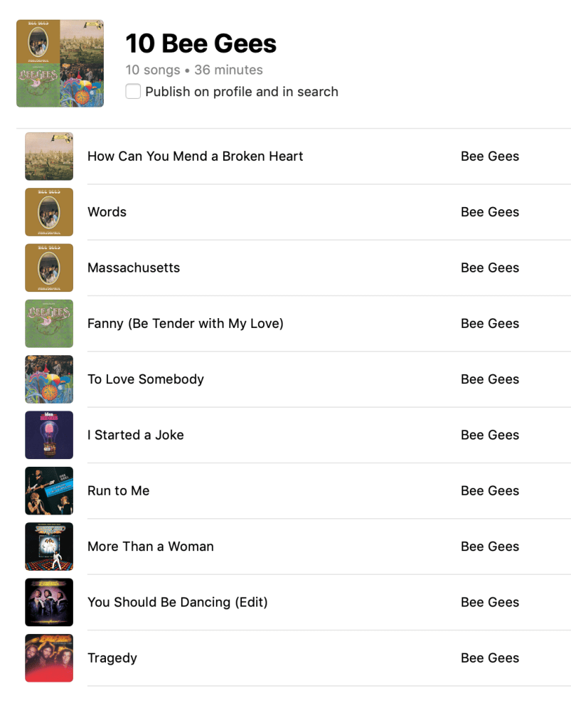
Task: Click the 10 Bee Gees playlist cover collage
Action: pyautogui.click(x=60, y=63)
